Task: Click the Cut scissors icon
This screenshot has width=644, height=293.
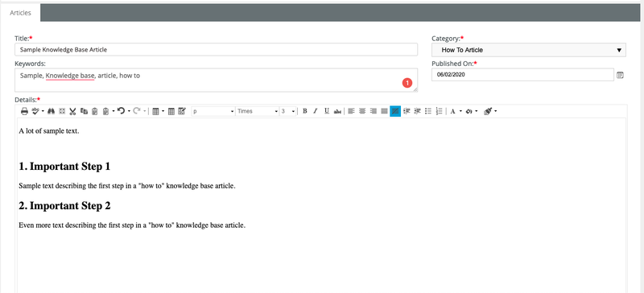Action: tap(72, 111)
